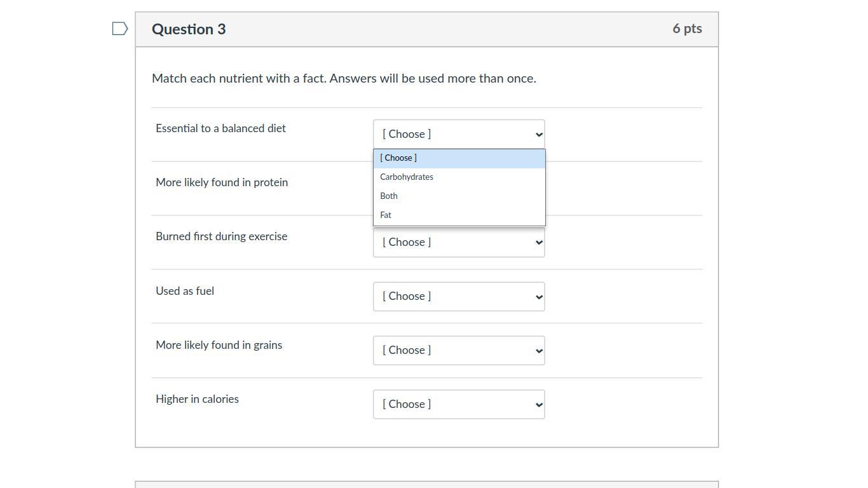Click the Burned first during exercise label
The height and width of the screenshot is (488, 868).
tap(221, 236)
